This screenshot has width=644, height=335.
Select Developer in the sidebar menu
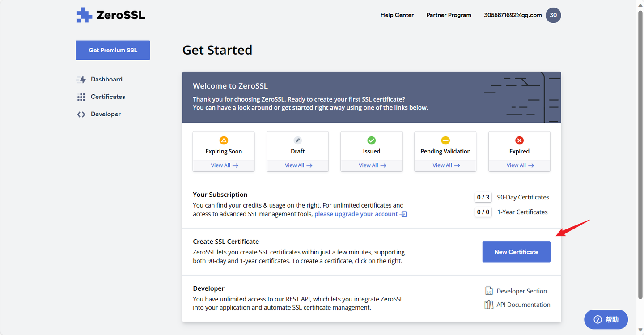tap(106, 114)
